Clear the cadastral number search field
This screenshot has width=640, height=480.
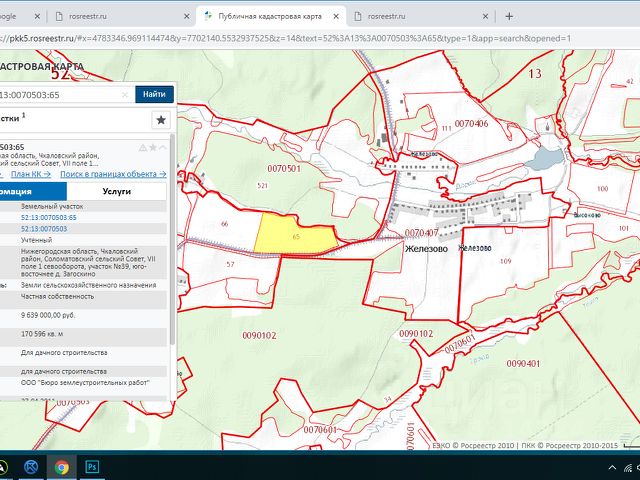click(125, 94)
